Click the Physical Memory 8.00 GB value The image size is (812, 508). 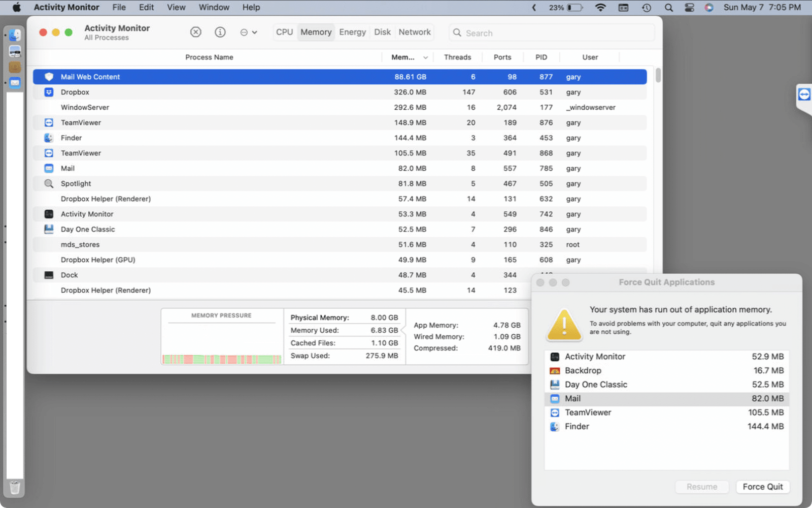click(384, 317)
